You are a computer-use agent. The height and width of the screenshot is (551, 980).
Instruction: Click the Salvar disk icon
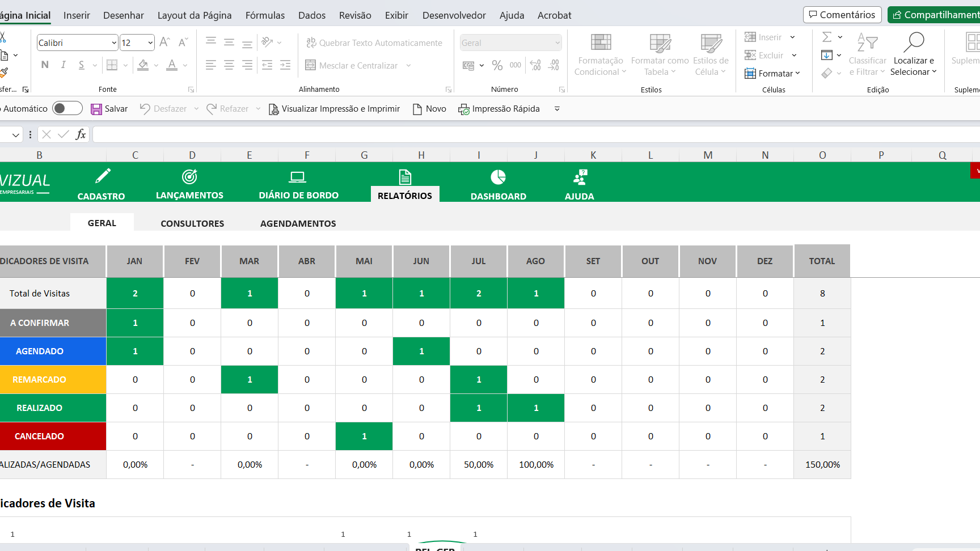click(x=96, y=109)
